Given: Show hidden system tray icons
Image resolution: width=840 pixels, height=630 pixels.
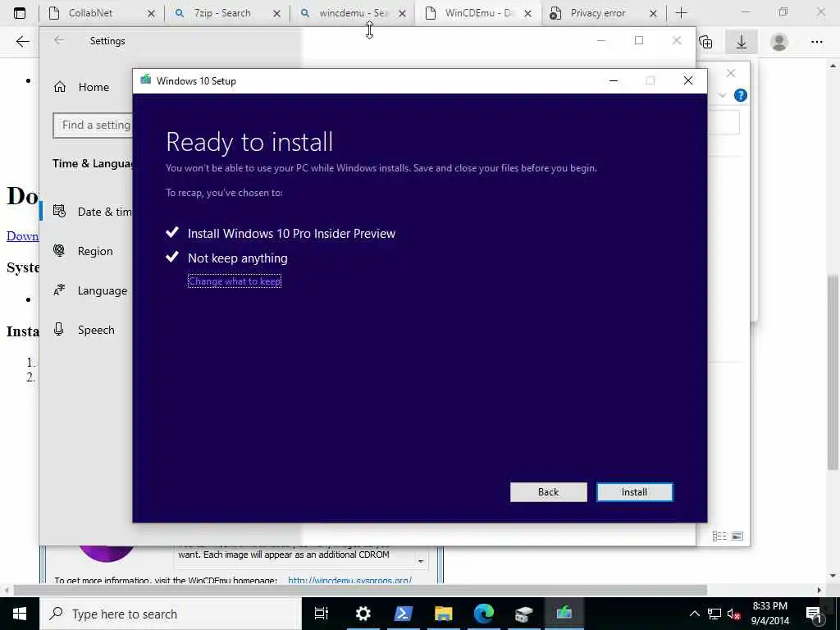Looking at the screenshot, I should (x=694, y=614).
